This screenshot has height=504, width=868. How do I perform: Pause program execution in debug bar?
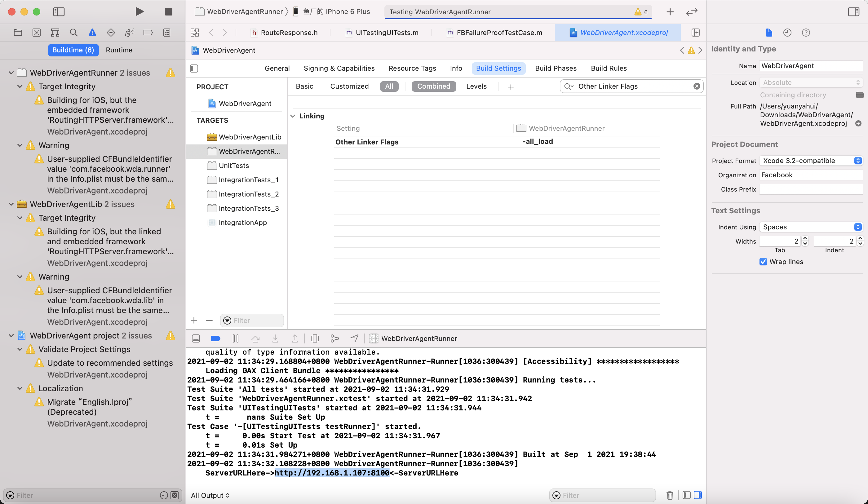236,338
